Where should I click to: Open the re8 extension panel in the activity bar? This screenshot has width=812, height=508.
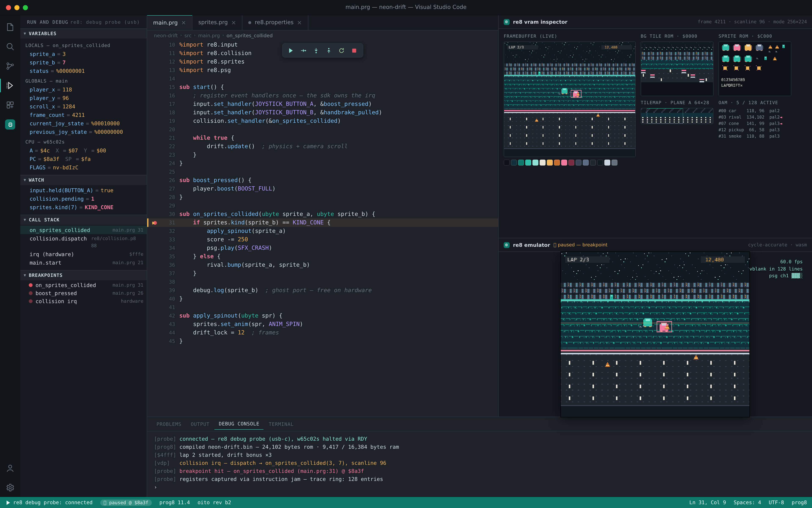coord(10,125)
